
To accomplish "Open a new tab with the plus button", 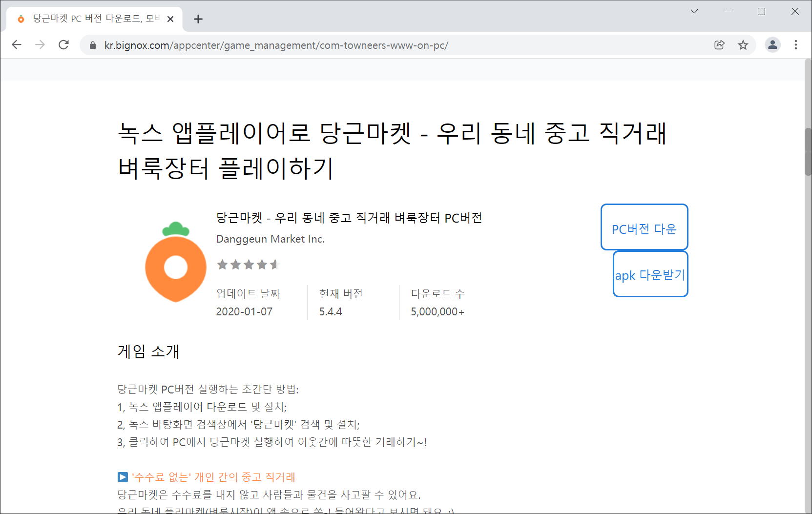I will tap(198, 19).
